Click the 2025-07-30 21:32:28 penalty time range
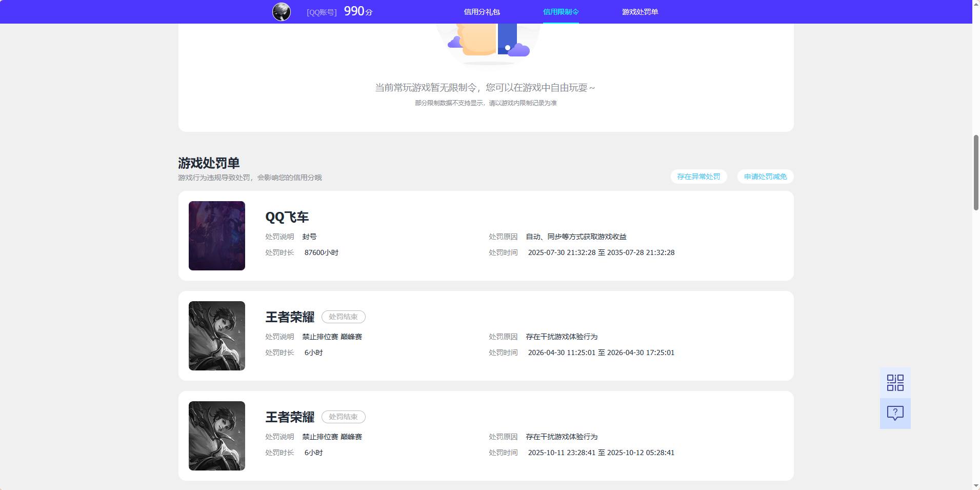 (x=601, y=252)
